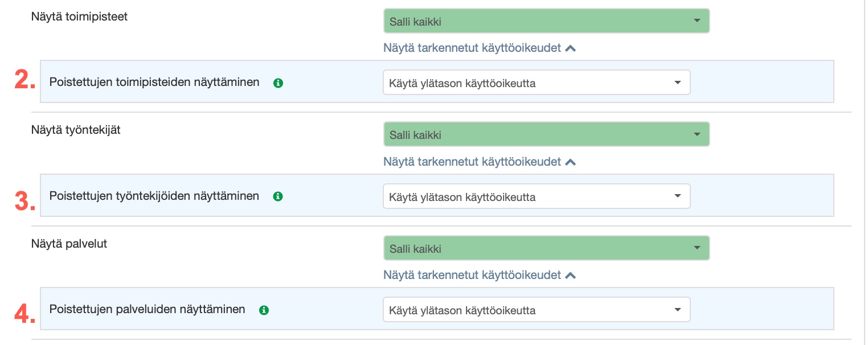Screen dimensions: 868x345
Task: Click info icon beside Poistettujen työntekijöiden näyttäminen
Action: [278, 196]
